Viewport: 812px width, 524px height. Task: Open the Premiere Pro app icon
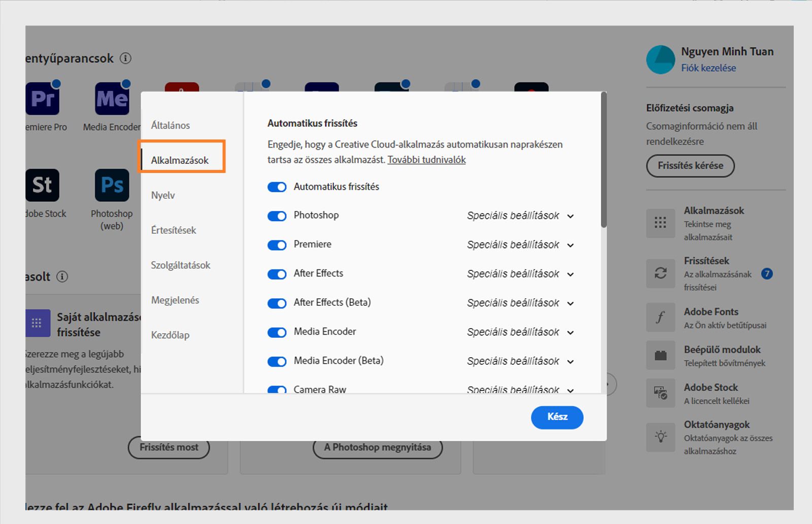[x=43, y=98]
